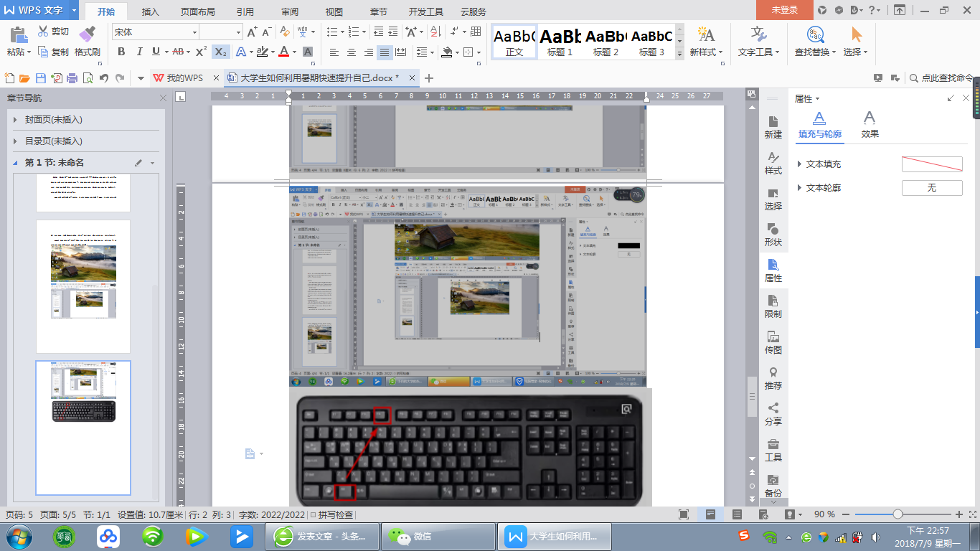Save the document with the floppy disk icon

41,78
